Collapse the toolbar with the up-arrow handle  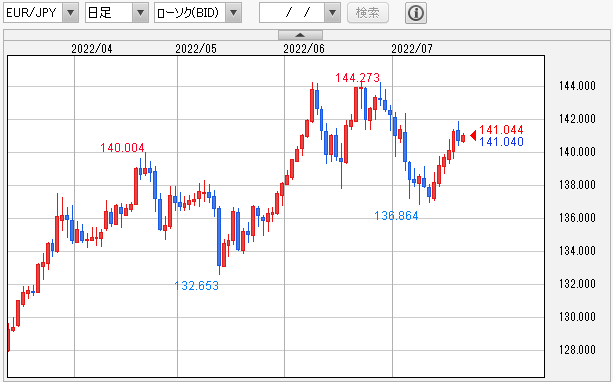(300, 35)
